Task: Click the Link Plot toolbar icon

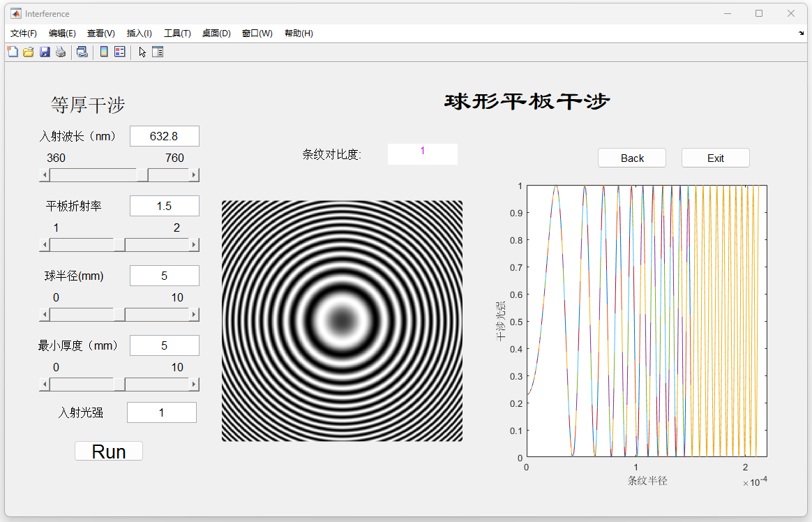Action: pos(82,52)
